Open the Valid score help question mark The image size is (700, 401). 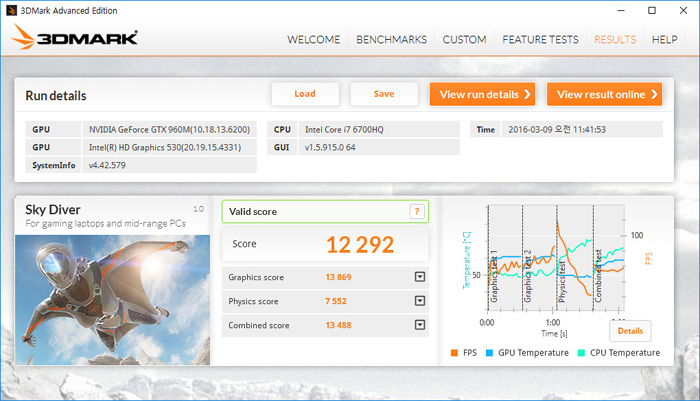[x=417, y=211]
